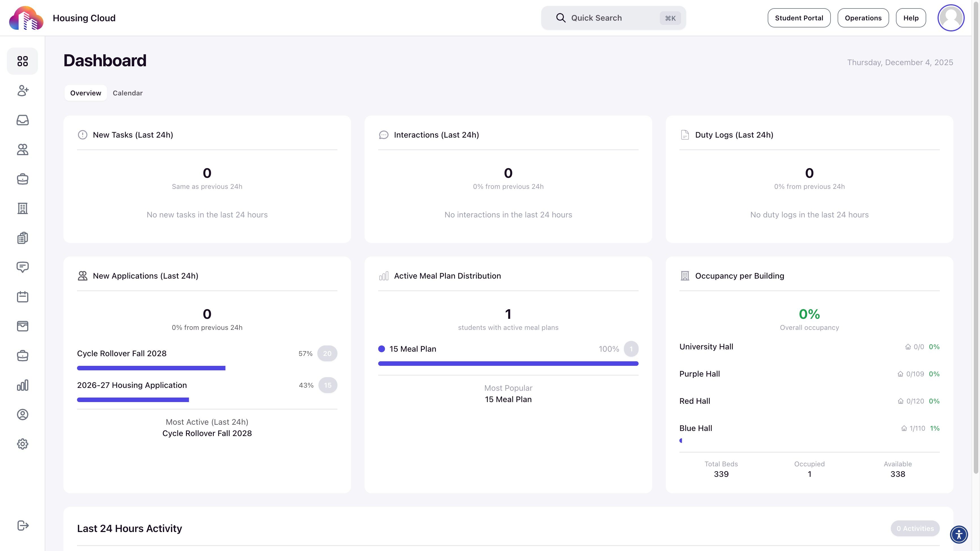Click the clipboard documents sidebar icon
980x551 pixels.
click(22, 238)
